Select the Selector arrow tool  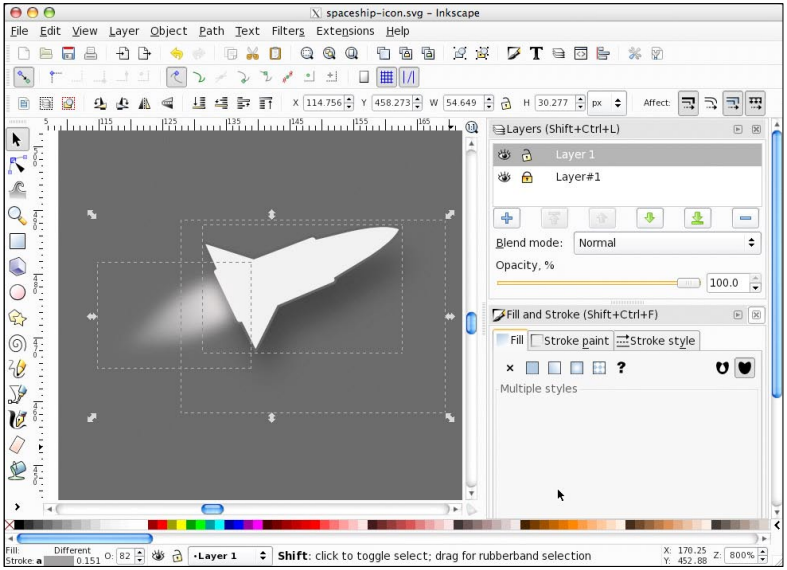coord(17,139)
